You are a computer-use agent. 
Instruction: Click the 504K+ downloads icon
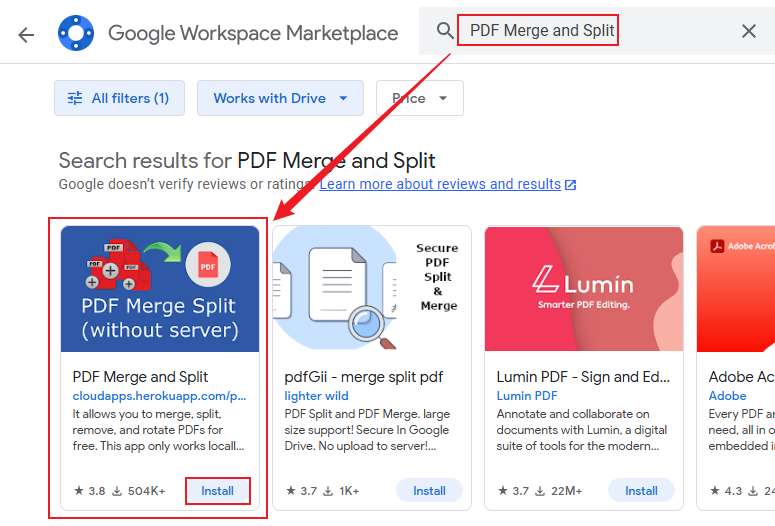click(117, 491)
